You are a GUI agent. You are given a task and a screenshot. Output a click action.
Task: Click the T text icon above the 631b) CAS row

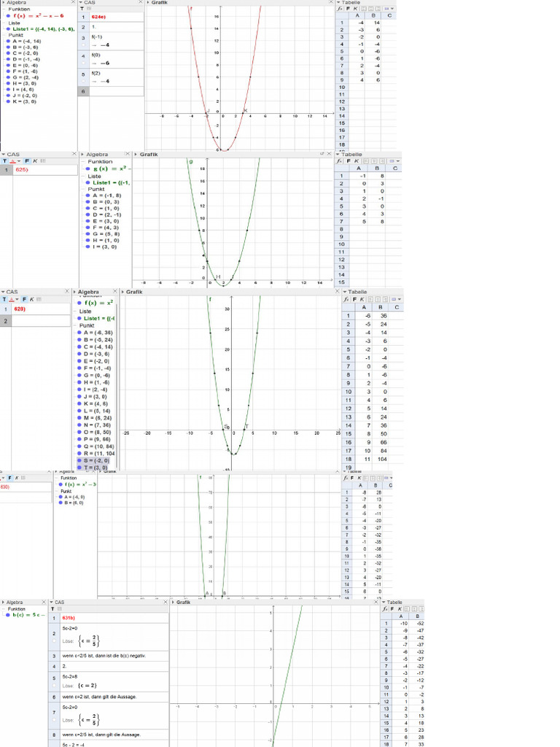coord(52,609)
